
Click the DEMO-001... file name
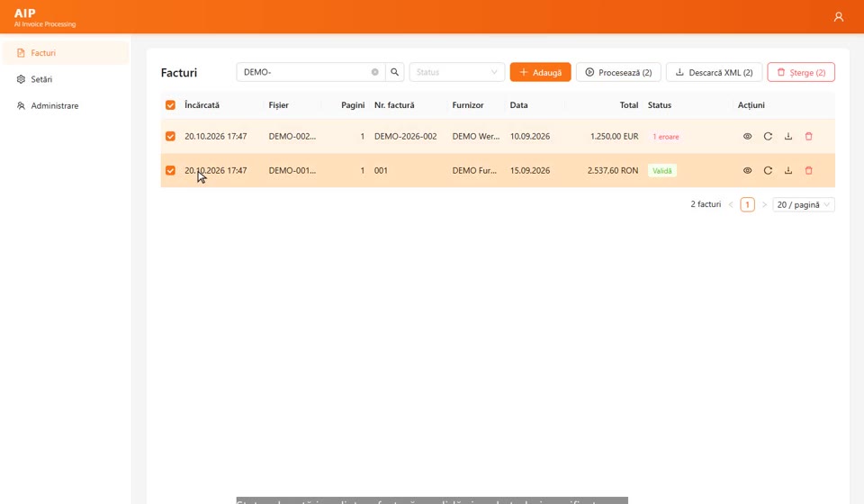[292, 171]
